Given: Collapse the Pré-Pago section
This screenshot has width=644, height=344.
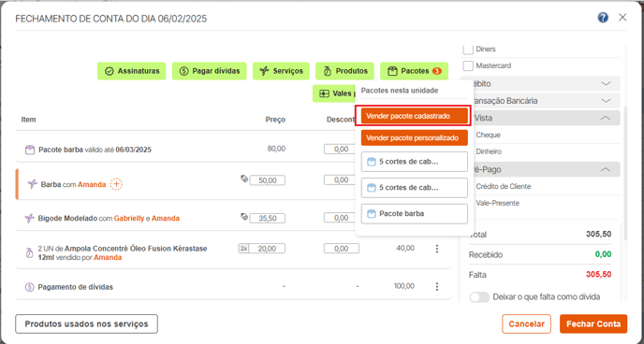Looking at the screenshot, I should 606,169.
